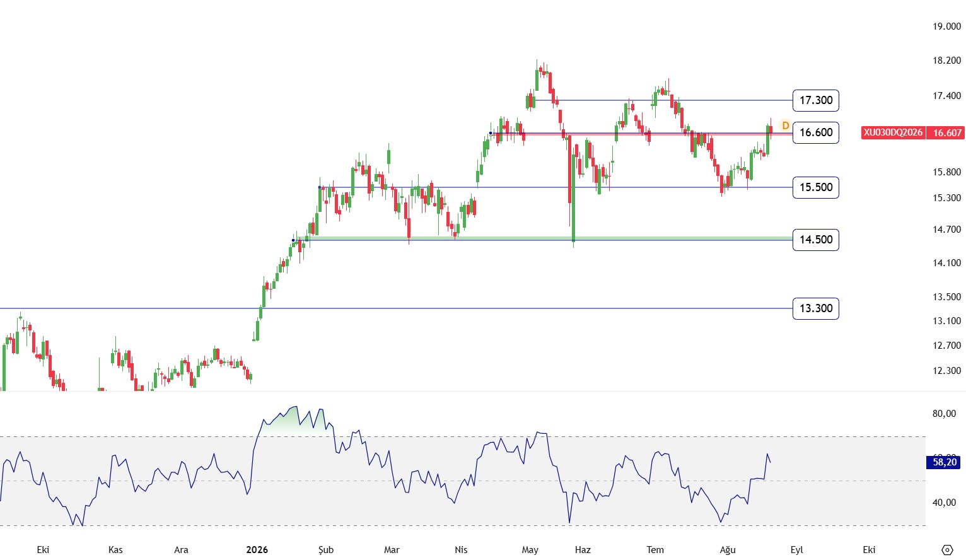Click the Haz month label
Viewport: 966px width, 560px height.
point(583,550)
